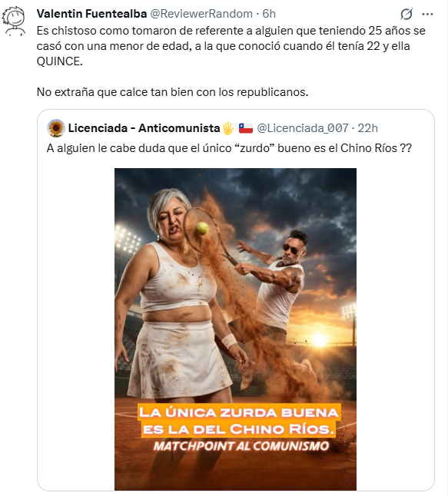Click the quoted tweet text about Chino Ríos
Screen dimensions: 448x496
[x=229, y=148]
